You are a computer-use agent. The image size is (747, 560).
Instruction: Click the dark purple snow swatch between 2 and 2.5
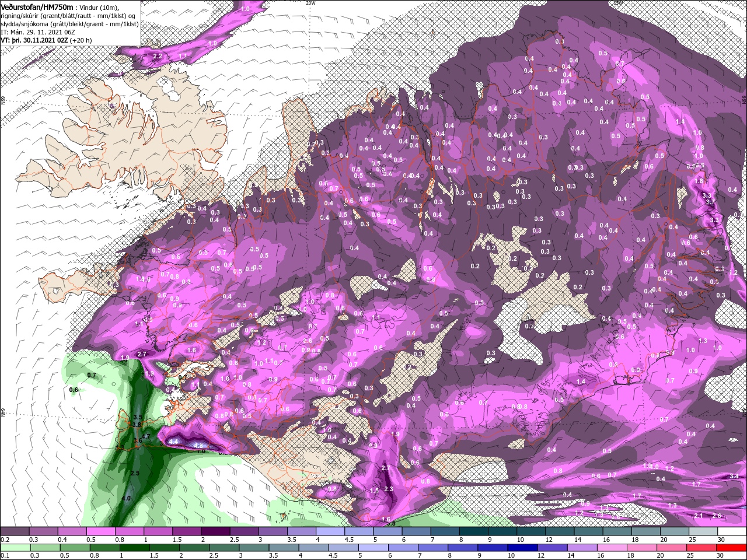point(215,531)
